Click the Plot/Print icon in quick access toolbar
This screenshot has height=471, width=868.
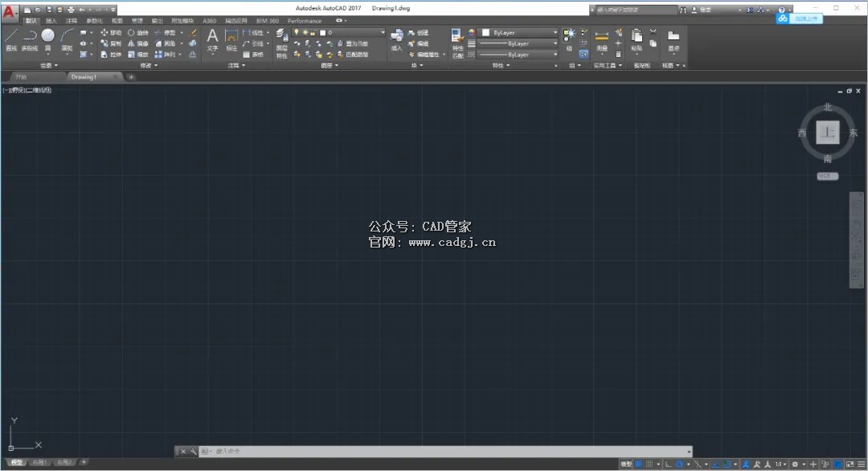70,10
